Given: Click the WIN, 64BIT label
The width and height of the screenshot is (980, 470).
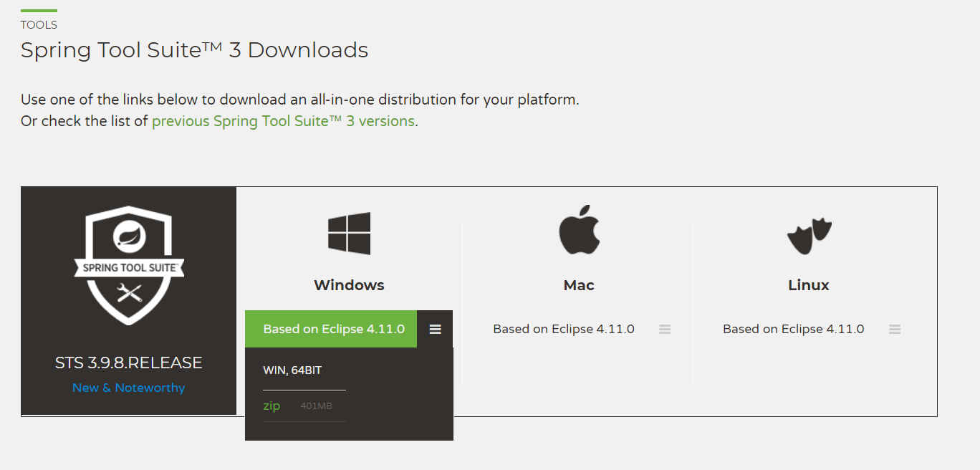Looking at the screenshot, I should (x=292, y=370).
